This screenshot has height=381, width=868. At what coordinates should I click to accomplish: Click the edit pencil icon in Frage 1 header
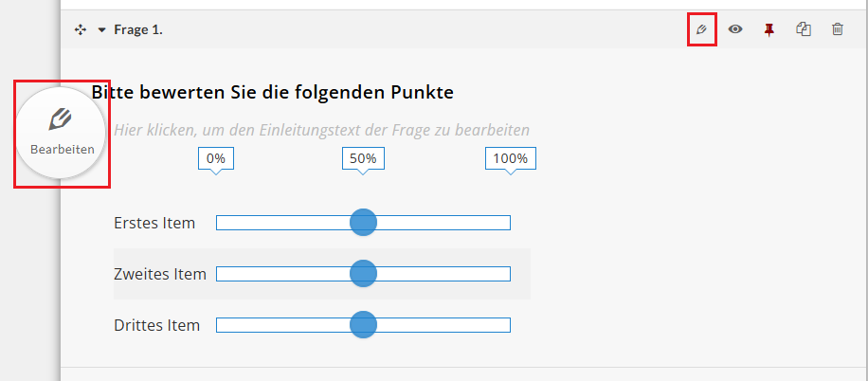pos(702,29)
